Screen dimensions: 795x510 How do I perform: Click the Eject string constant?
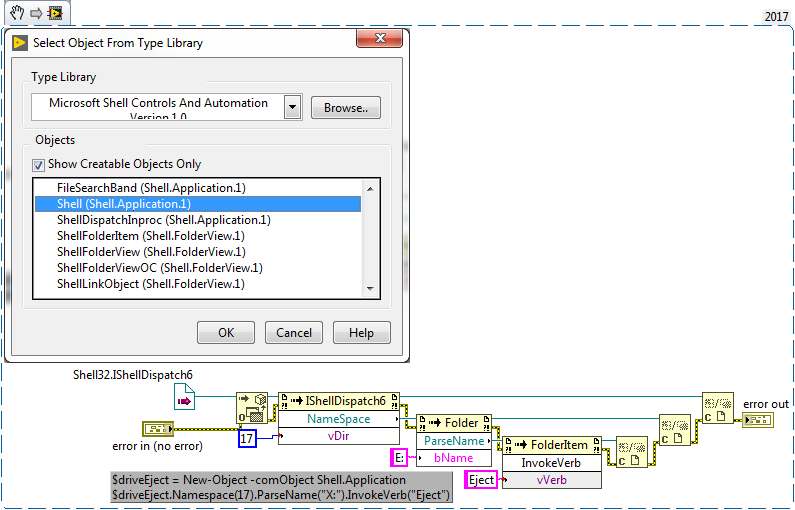point(481,480)
